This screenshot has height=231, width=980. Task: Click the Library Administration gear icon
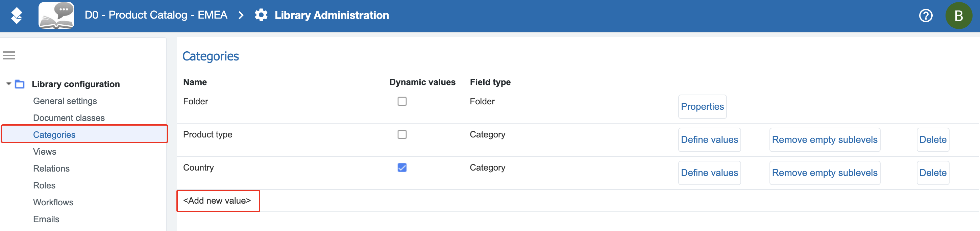(x=261, y=15)
